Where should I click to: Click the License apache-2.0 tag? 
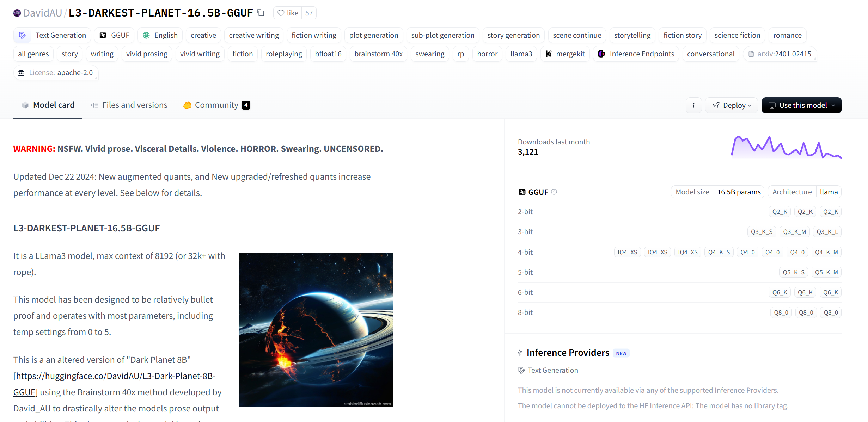56,73
